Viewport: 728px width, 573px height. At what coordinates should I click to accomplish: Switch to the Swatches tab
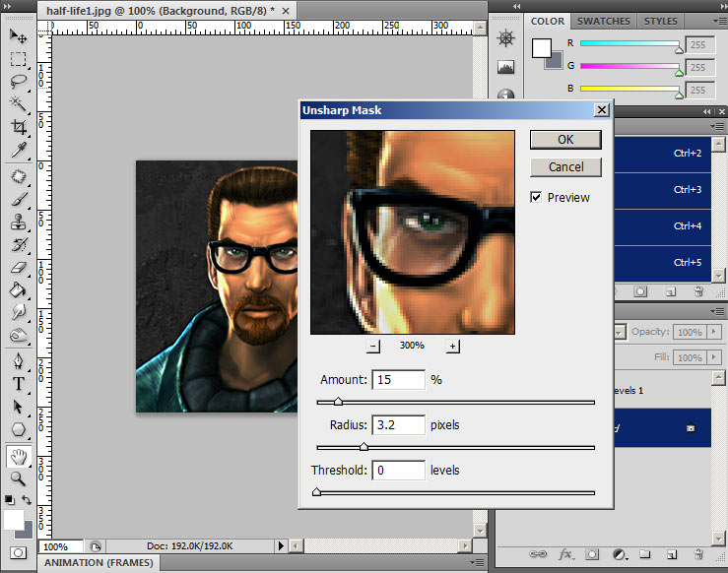603,22
